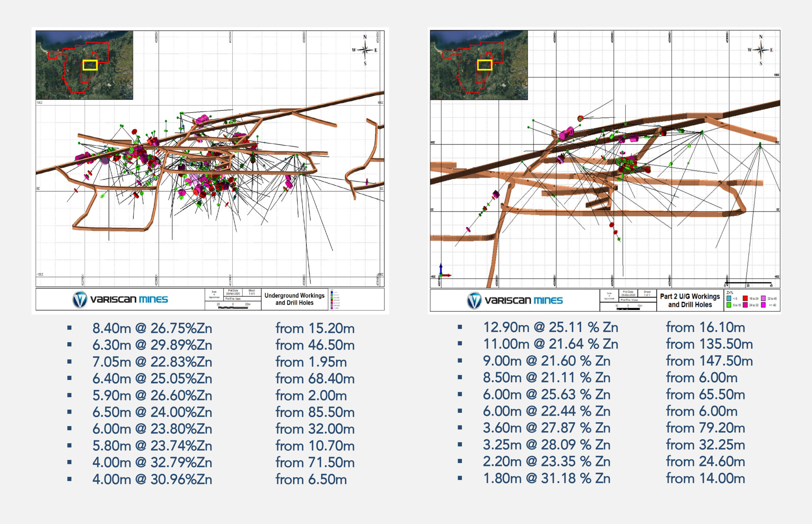Click '12.90m @ 25.11 % Zn'

550,327
